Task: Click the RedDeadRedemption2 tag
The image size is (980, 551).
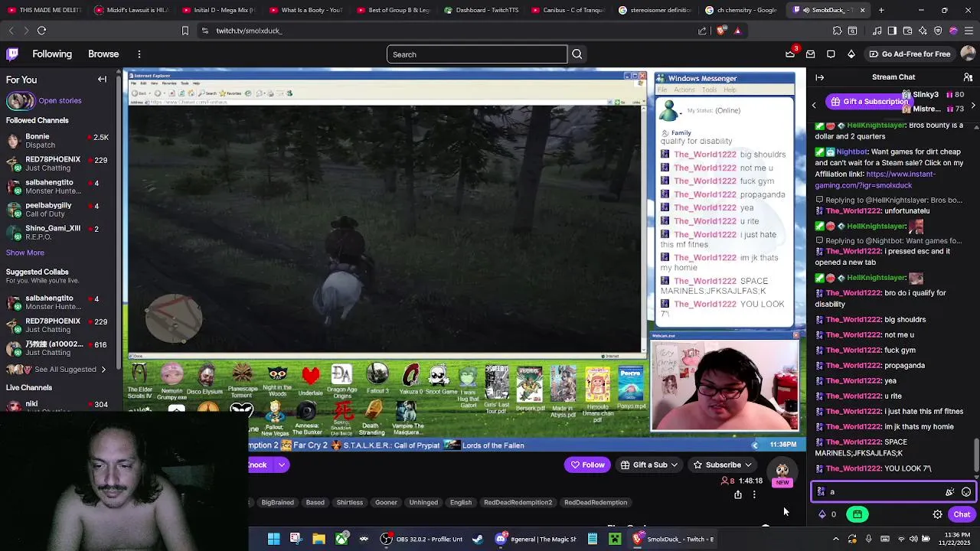Action: click(518, 503)
